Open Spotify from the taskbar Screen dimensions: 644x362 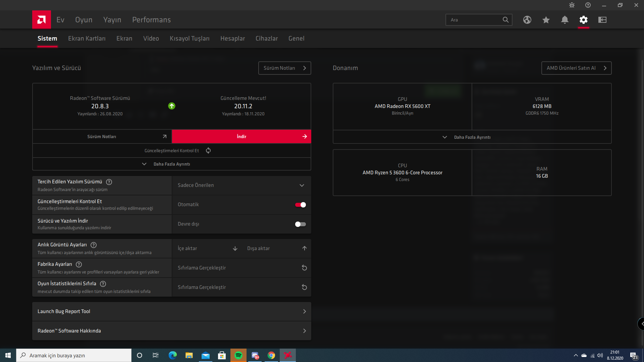coord(238,355)
